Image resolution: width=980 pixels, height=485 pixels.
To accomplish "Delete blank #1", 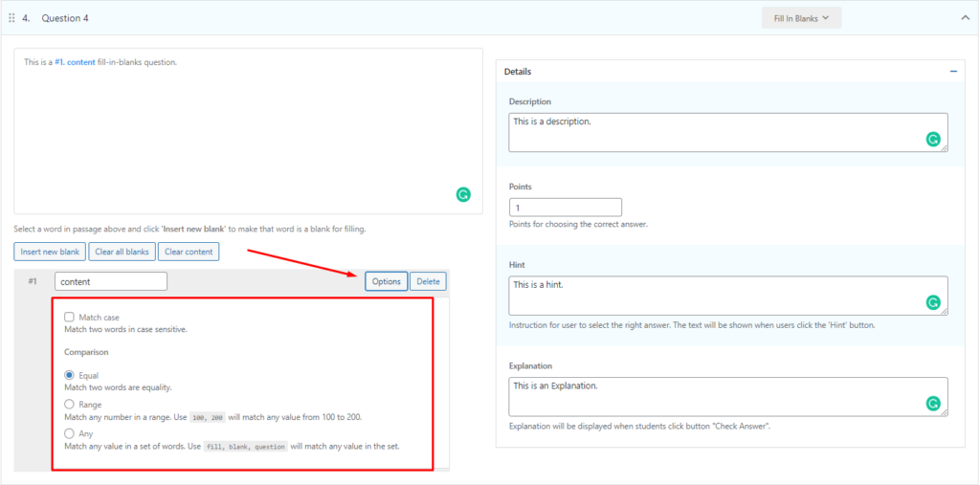I will pos(428,281).
